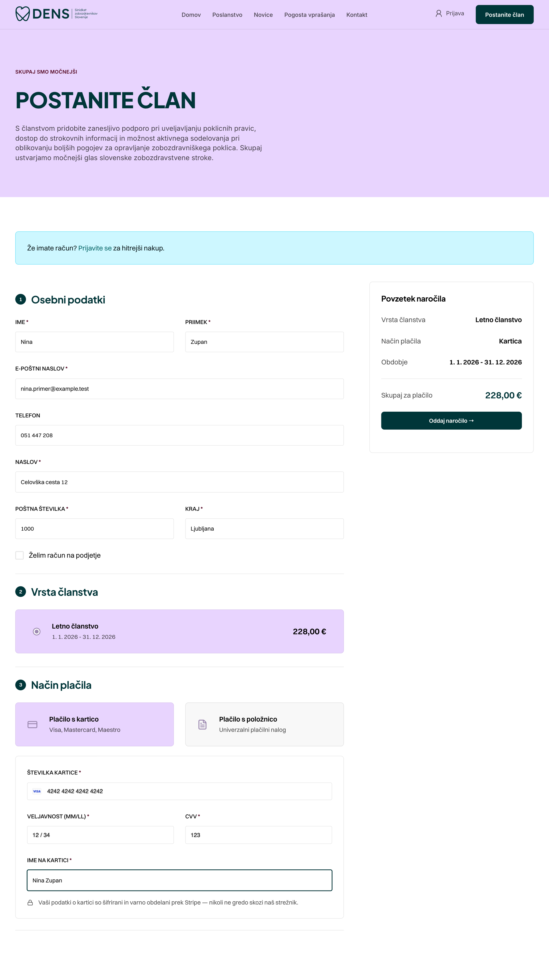Click the Visa logo in card number field
The image size is (549, 980).
pos(37,791)
